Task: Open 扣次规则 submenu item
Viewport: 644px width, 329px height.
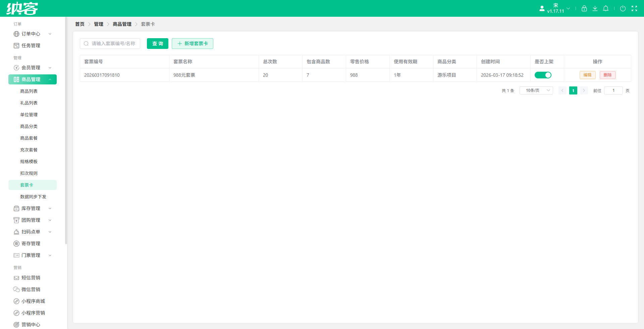Action: coord(29,173)
